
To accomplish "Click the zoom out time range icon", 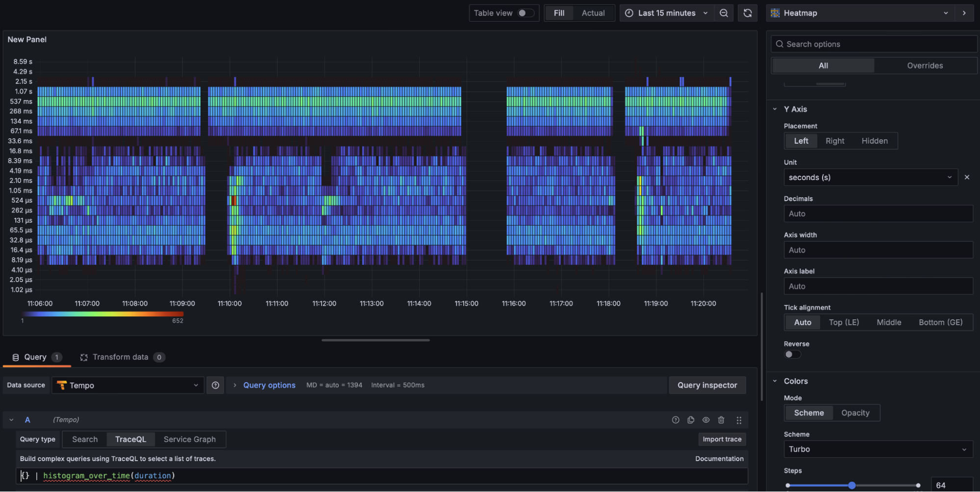I will [724, 13].
